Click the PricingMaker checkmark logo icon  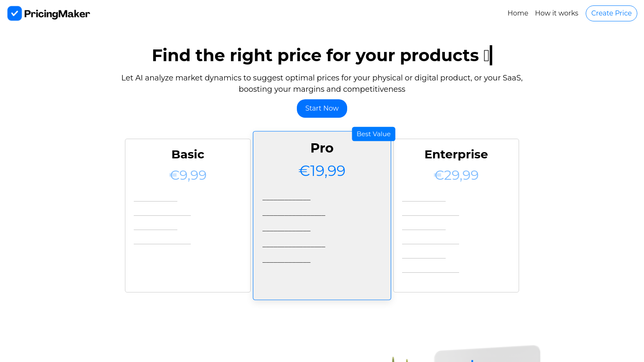click(x=14, y=13)
